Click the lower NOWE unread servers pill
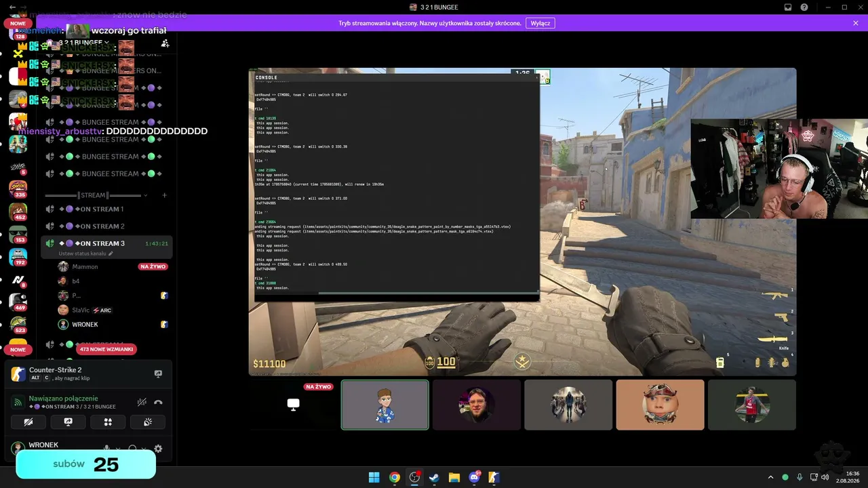 pyautogui.click(x=18, y=350)
